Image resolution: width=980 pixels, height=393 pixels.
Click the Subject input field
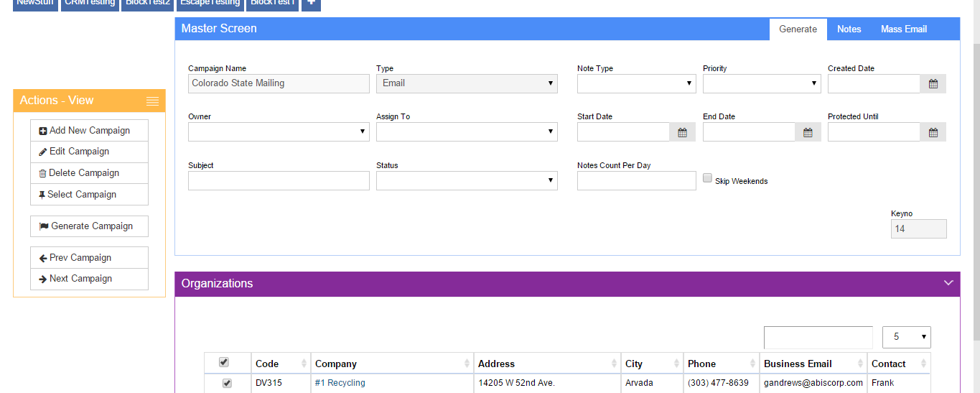pyautogui.click(x=279, y=181)
